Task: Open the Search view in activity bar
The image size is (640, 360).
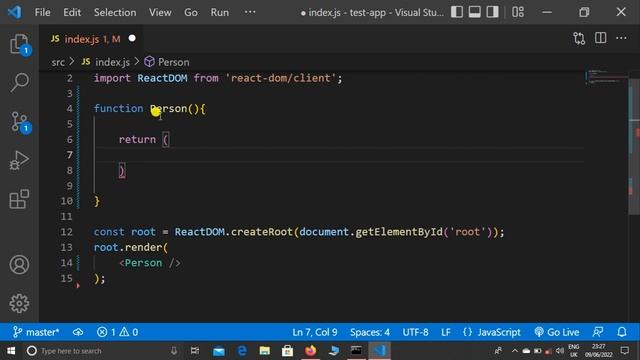Action: click(19, 82)
